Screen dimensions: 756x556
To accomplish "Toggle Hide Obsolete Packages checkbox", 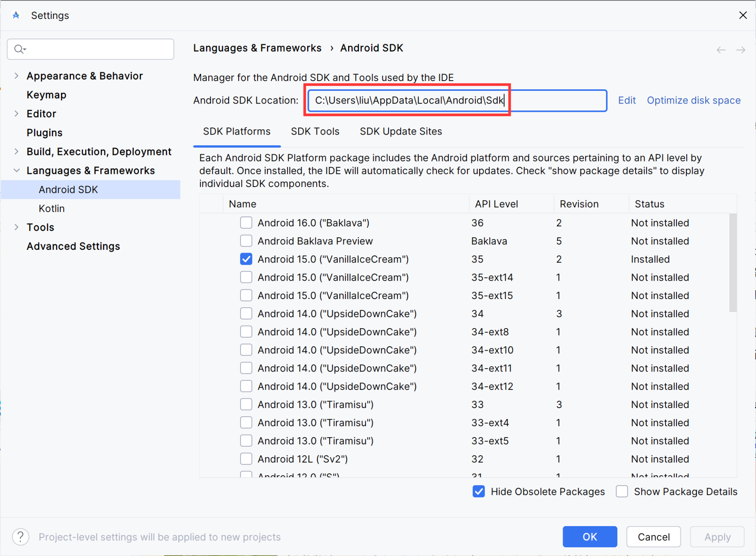I will 478,491.
